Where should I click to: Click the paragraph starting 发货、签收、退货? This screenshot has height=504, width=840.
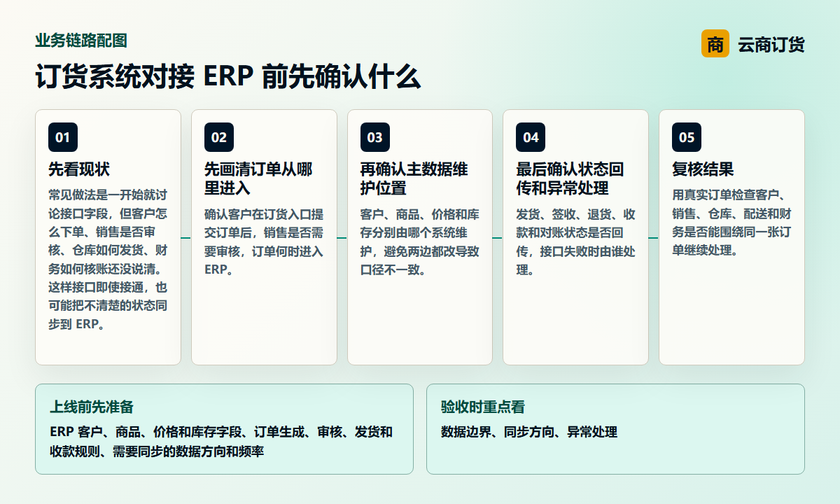click(x=575, y=241)
